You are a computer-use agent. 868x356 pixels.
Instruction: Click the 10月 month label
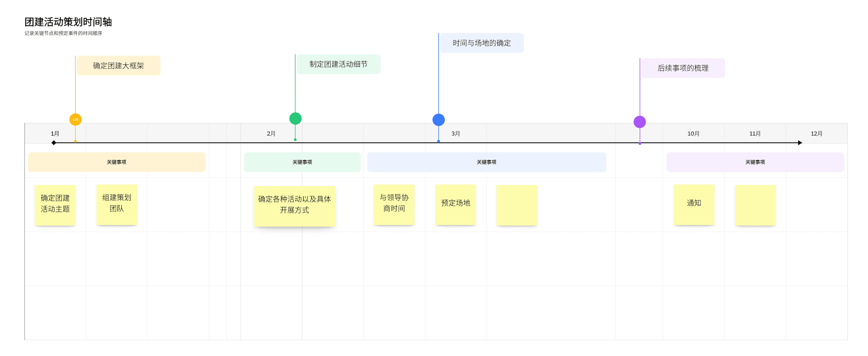693,134
